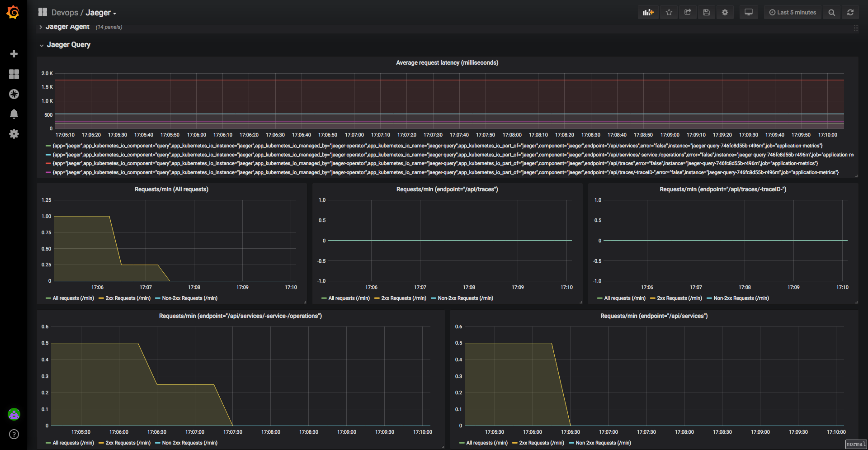
Task: Open the Last 5 minutes time picker
Action: [793, 13]
